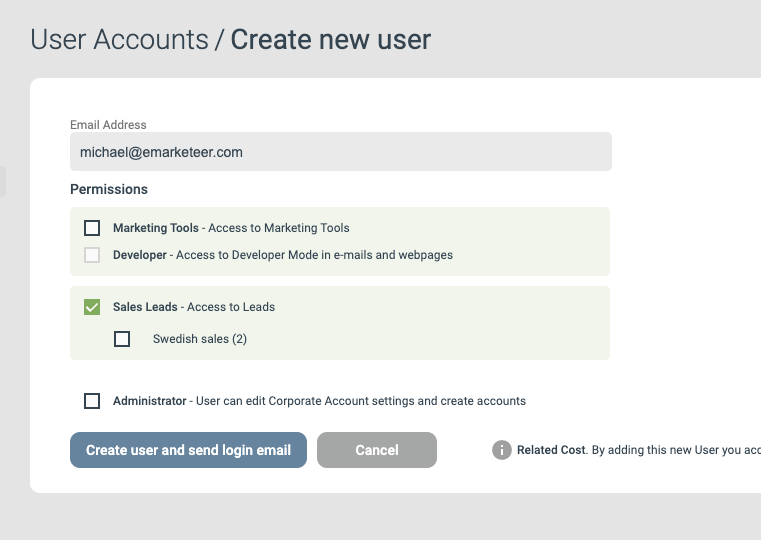Viewport: 761px width, 540px height.
Task: Click the Email Address input field
Action: click(341, 151)
